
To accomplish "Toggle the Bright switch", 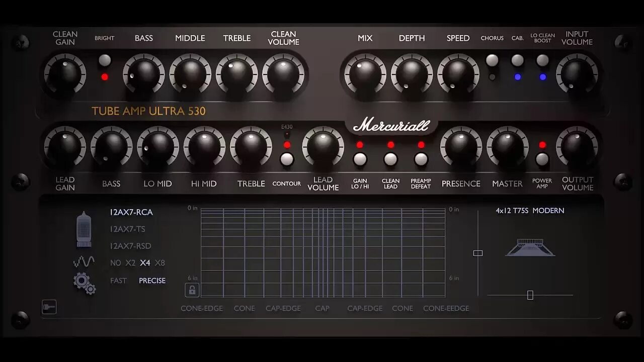I will pyautogui.click(x=105, y=60).
